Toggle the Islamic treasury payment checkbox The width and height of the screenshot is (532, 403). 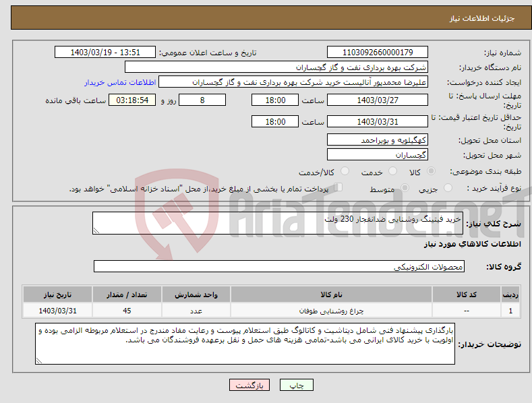338,187
